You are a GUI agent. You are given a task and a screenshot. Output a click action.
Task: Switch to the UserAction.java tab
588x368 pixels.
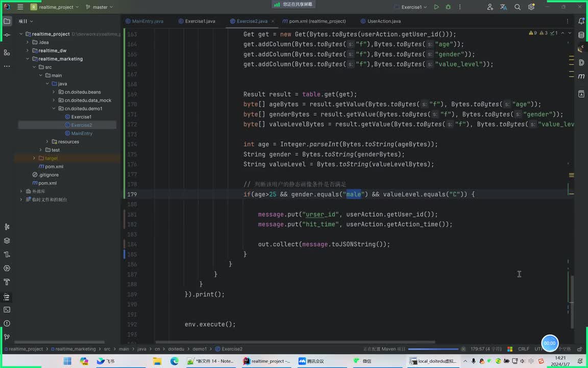(384, 21)
